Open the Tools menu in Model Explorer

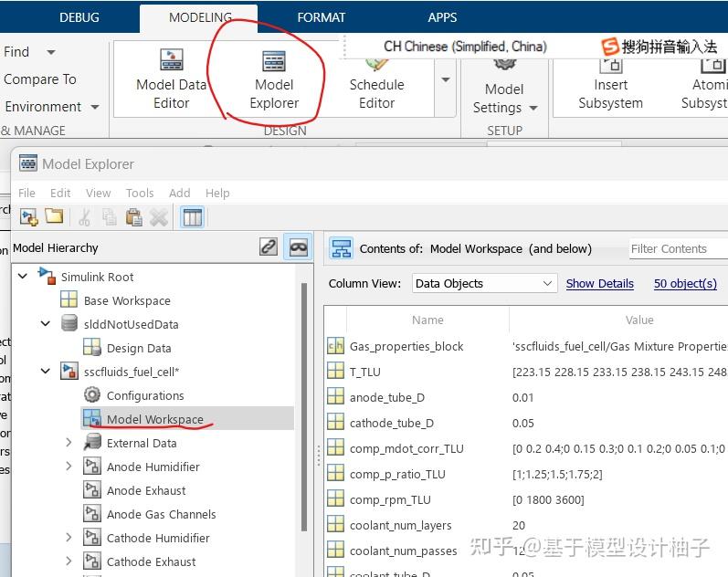[x=140, y=194]
